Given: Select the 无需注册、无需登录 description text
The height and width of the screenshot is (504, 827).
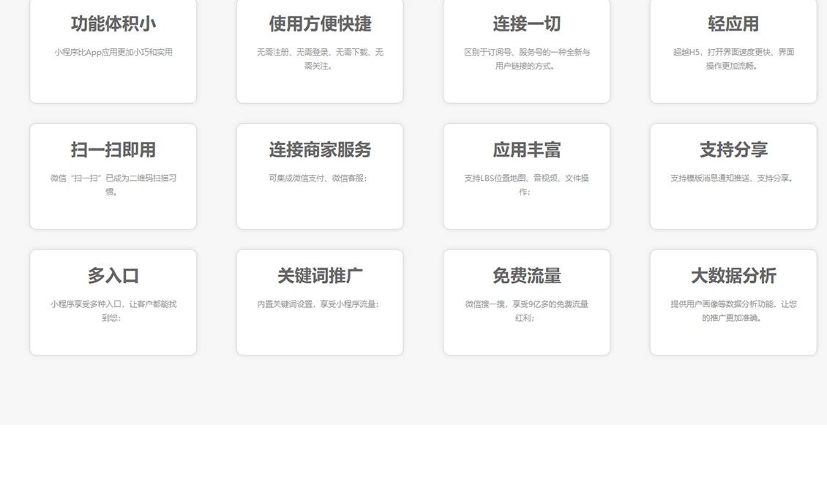Looking at the screenshot, I should [x=320, y=59].
